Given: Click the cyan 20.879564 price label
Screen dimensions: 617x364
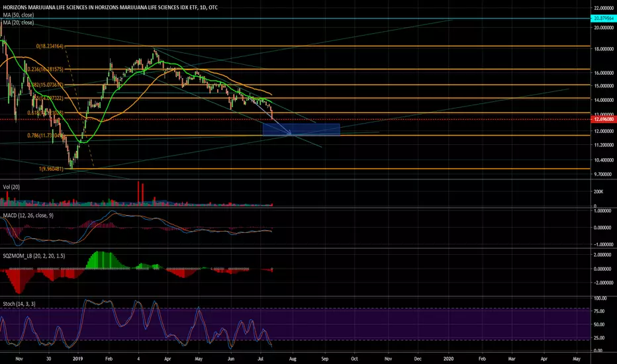Looking at the screenshot, I should point(604,19).
